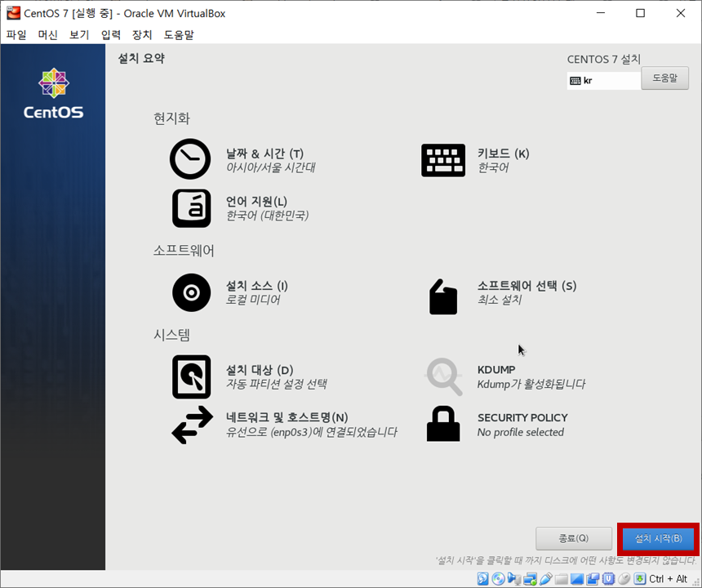Screen dimensions: 702x588
Task: Click the network adapter status icon
Action: point(530,578)
